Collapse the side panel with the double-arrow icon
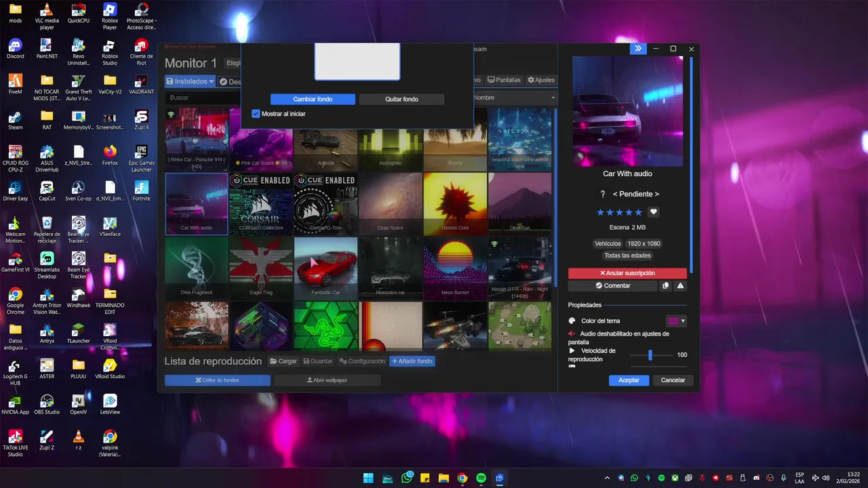The width and height of the screenshot is (868, 488). point(637,49)
